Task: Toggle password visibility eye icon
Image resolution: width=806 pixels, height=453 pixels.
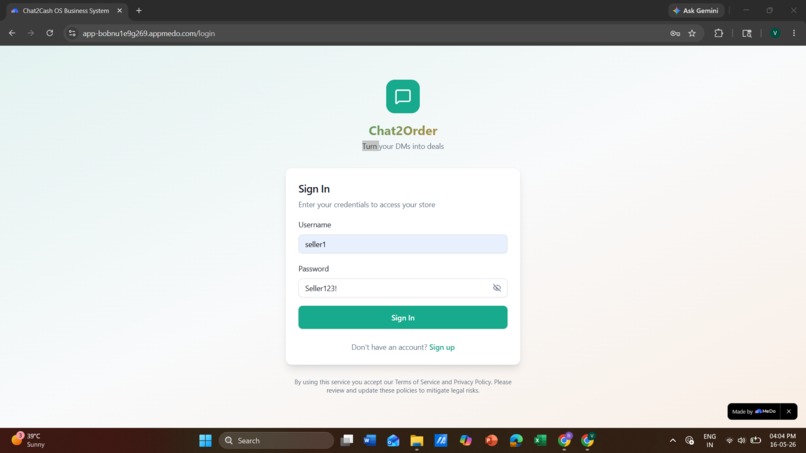Action: coord(497,288)
